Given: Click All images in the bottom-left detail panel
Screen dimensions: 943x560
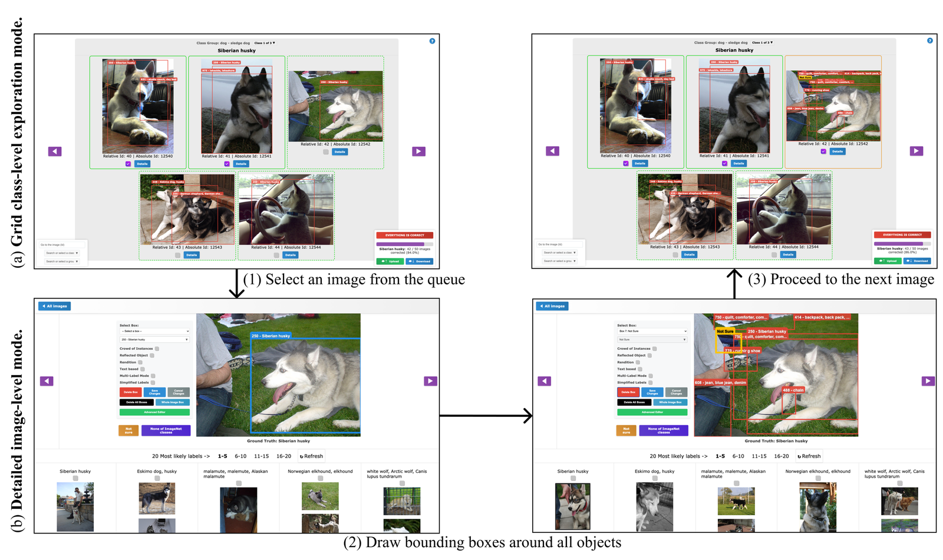Looking at the screenshot, I should pyautogui.click(x=55, y=306).
